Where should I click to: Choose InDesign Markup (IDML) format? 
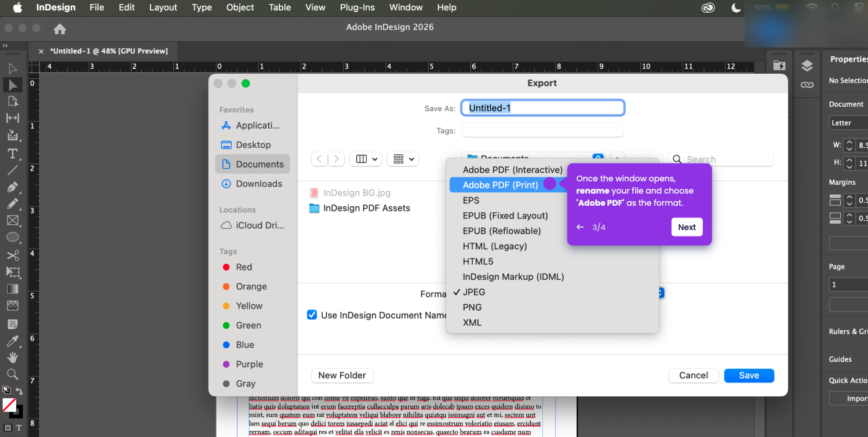pyautogui.click(x=513, y=276)
